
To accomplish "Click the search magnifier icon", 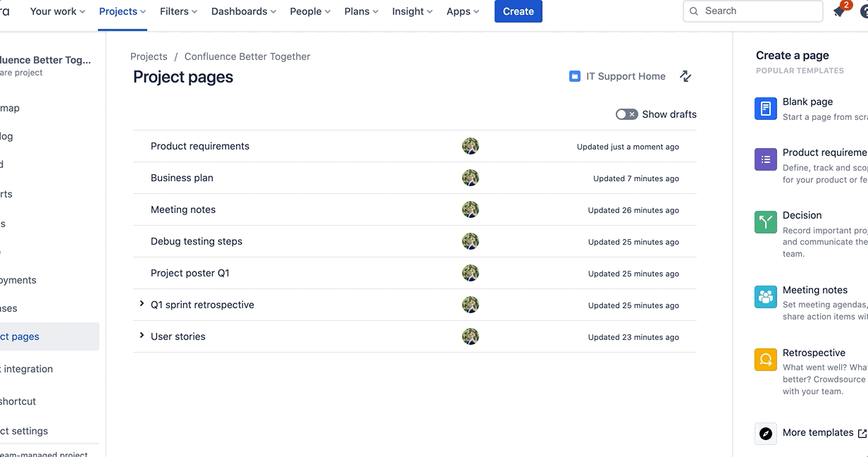I will point(693,11).
